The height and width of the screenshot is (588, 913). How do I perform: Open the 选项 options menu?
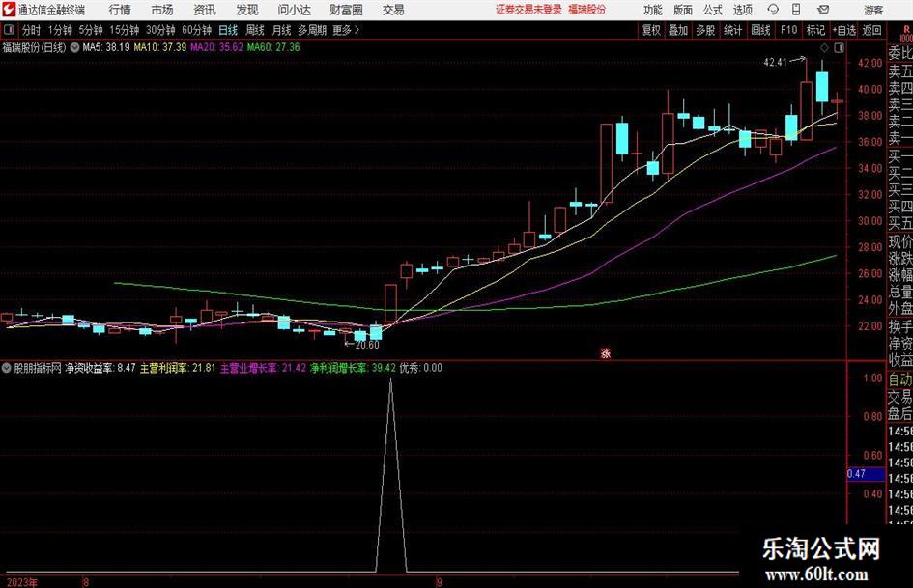click(x=743, y=10)
